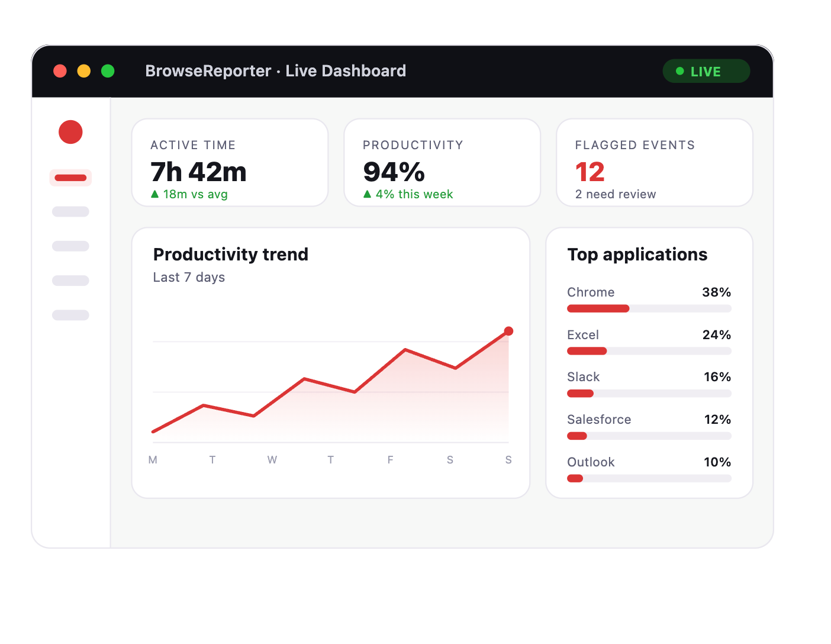Select the active red sidebar item
831x644 pixels.
click(x=70, y=178)
